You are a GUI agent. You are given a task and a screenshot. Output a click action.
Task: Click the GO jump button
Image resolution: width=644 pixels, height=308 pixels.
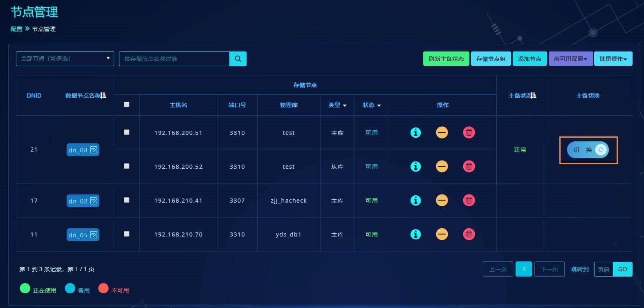[x=623, y=269]
